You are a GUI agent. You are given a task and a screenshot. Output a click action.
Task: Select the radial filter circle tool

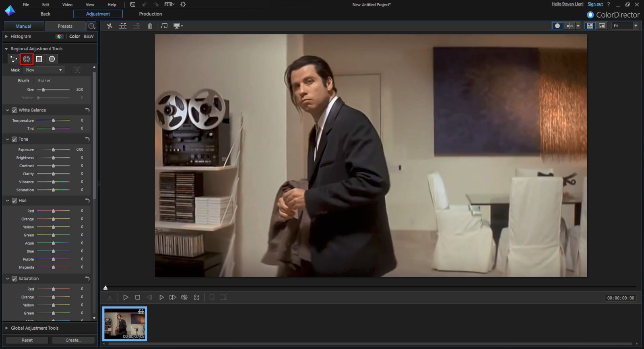[x=52, y=59]
